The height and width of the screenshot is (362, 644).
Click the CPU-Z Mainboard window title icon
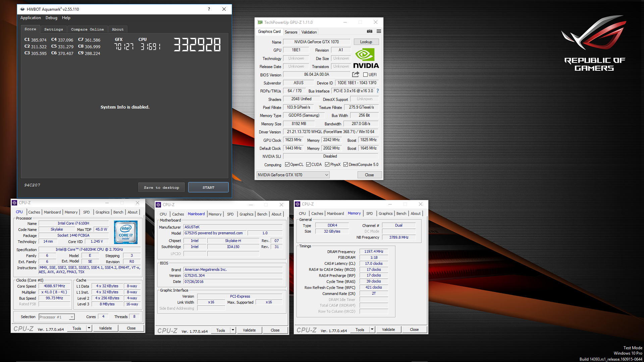click(158, 204)
